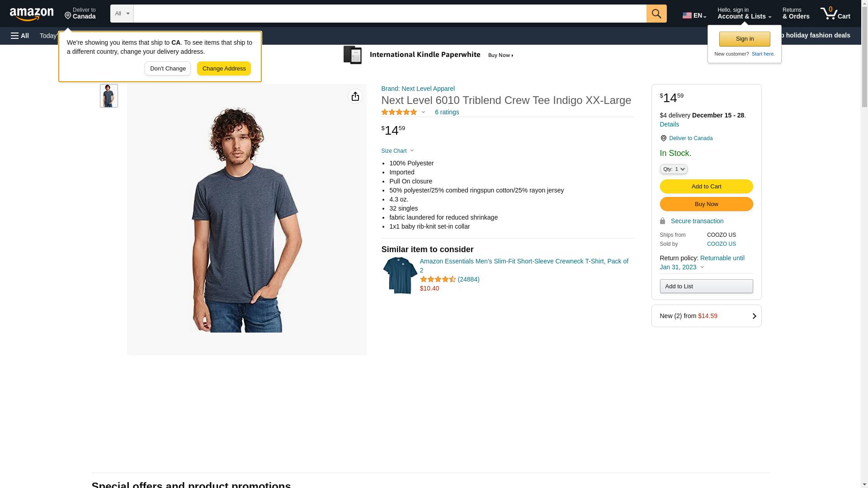868x488 pixels.
Task: Click the Amazon logo
Action: point(32,14)
